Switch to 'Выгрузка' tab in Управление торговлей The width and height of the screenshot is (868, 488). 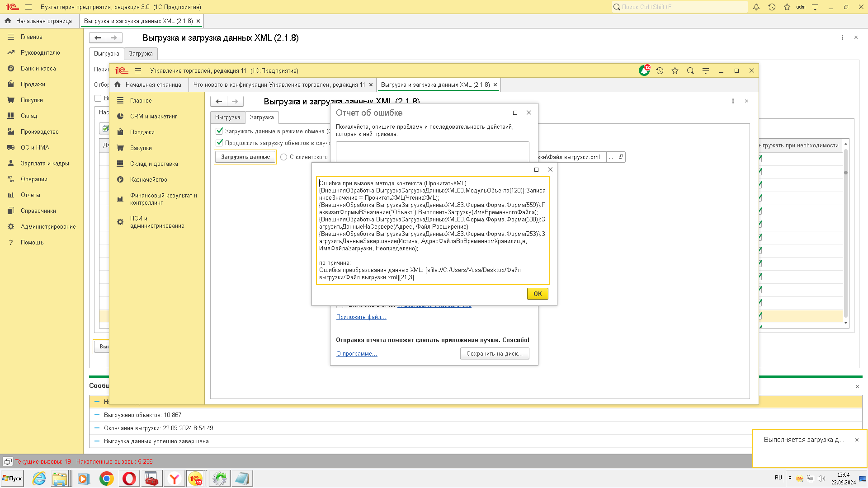pyautogui.click(x=228, y=117)
